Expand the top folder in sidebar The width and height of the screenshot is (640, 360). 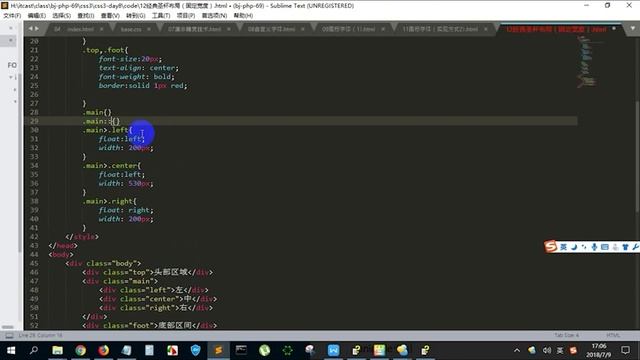point(11,77)
